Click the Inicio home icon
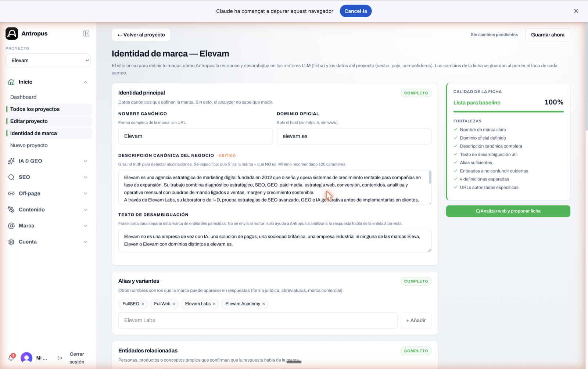The image size is (588, 369). click(11, 82)
